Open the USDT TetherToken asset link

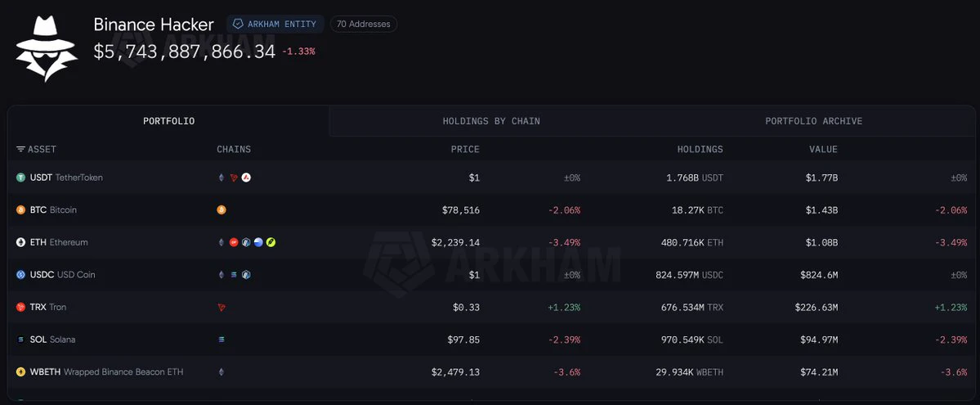click(66, 178)
